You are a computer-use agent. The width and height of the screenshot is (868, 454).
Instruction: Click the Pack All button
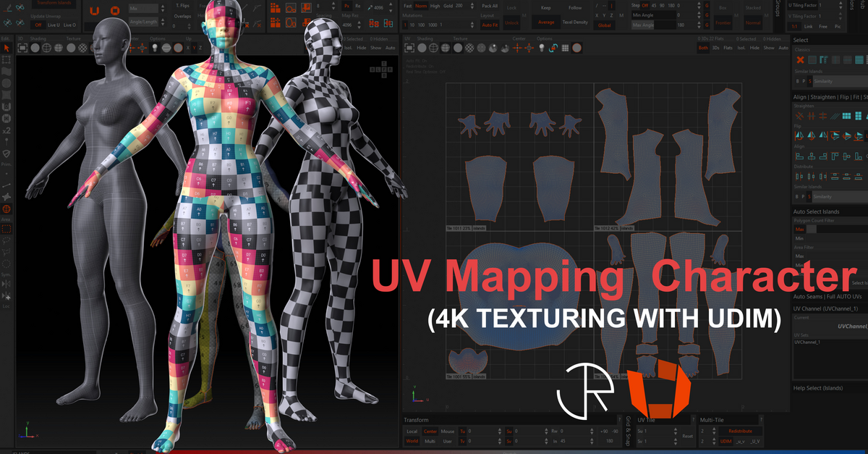point(490,6)
